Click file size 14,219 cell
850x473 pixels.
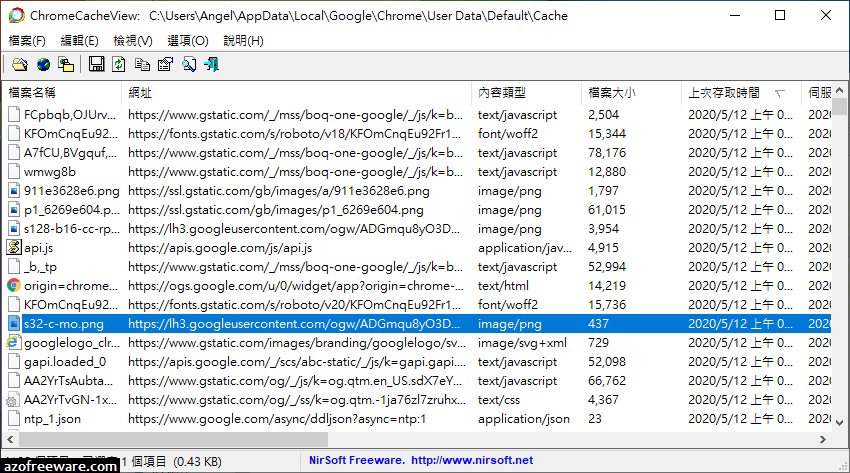click(x=607, y=286)
